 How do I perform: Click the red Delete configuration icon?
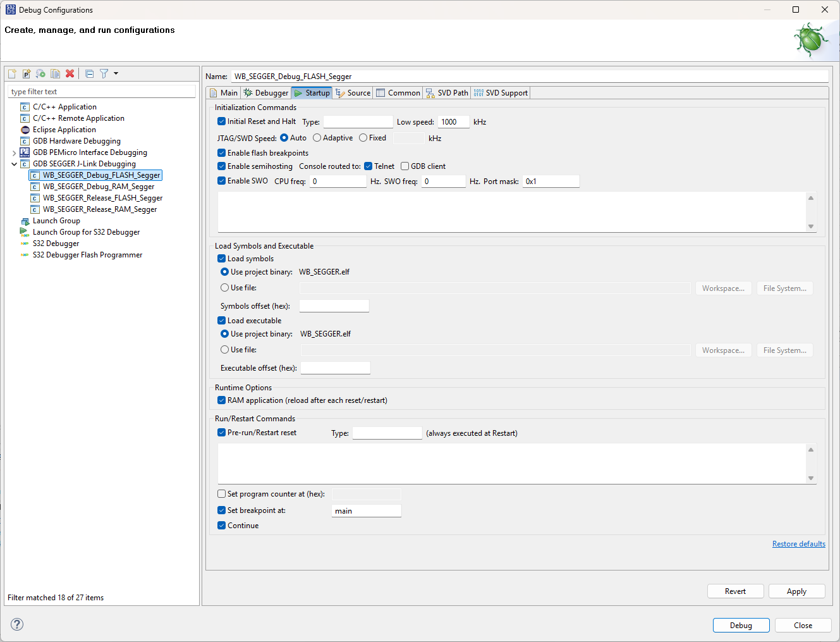70,73
